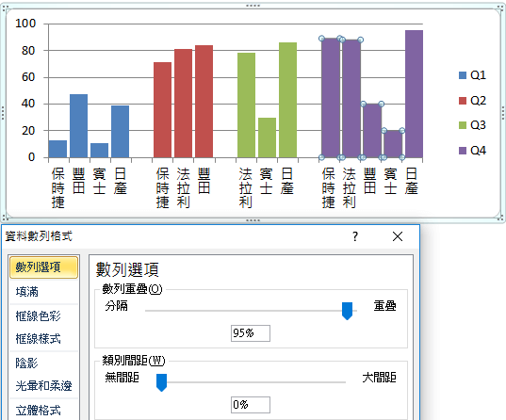Select the Q1 legend color marker
Viewport: 506px width, 420px height.
point(463,75)
